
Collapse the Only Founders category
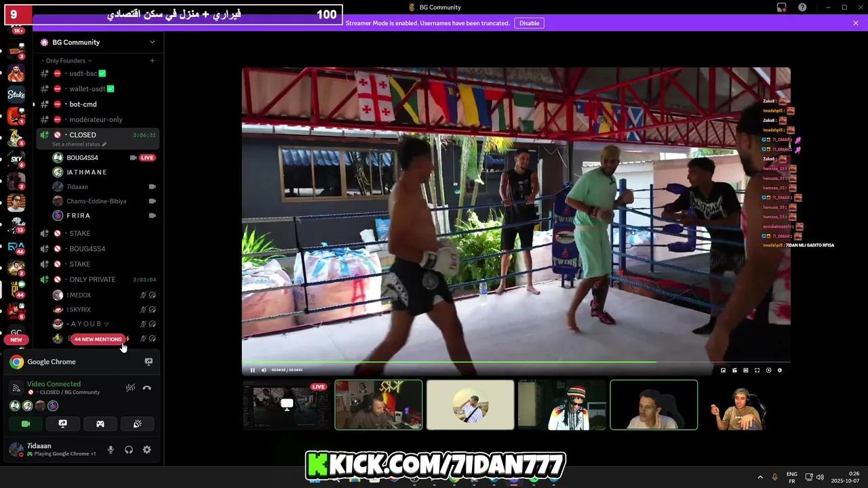(x=66, y=60)
